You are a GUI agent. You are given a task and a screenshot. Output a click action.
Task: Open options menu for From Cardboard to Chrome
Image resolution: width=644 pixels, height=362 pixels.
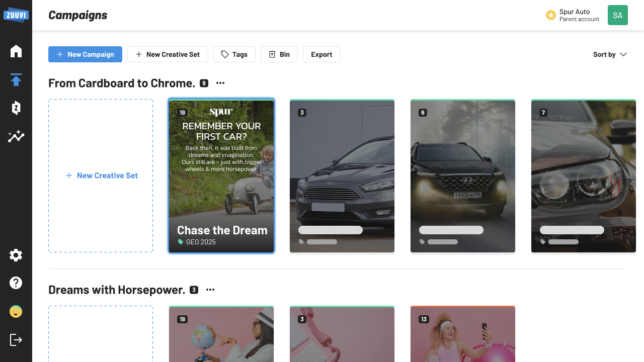click(x=220, y=83)
